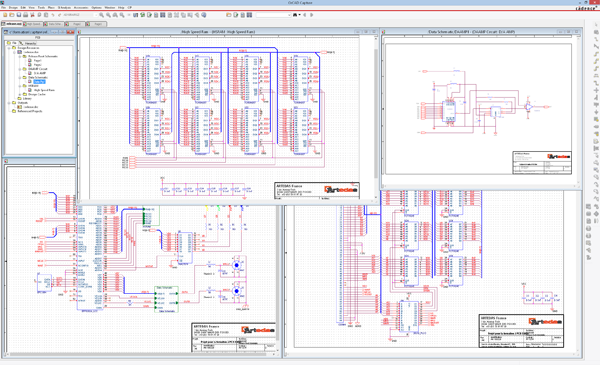Open the Tools menu

41,8
